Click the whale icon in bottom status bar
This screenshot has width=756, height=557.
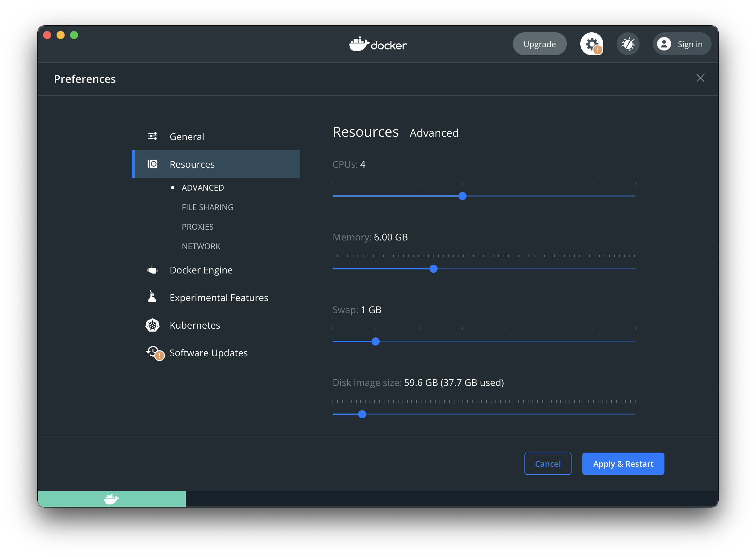(x=111, y=499)
